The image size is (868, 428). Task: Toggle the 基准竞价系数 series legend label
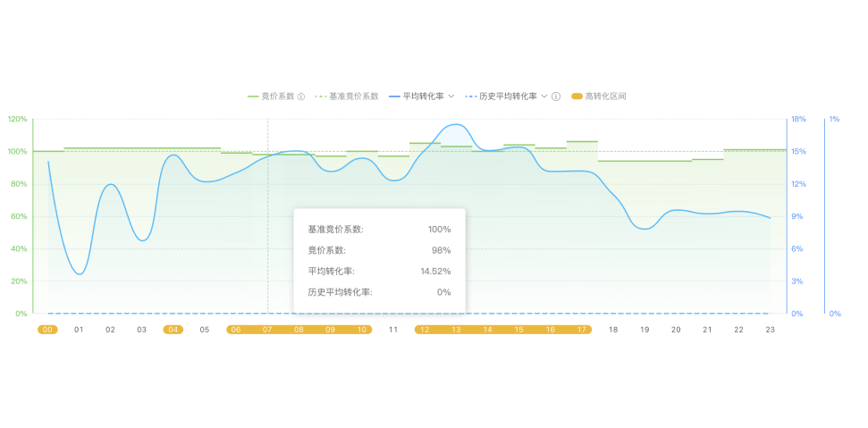coord(354,96)
